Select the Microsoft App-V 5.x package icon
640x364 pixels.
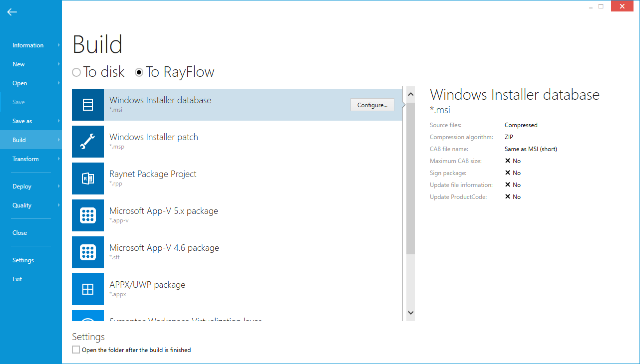pyautogui.click(x=88, y=215)
